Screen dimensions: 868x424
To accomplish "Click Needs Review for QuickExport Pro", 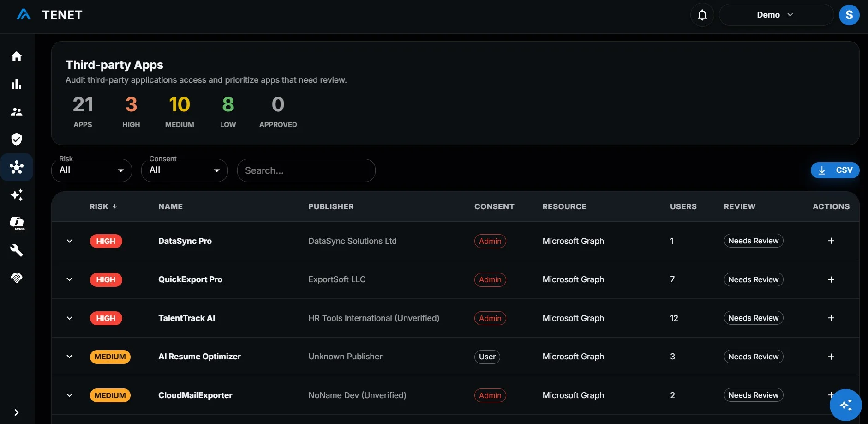I will point(753,279).
